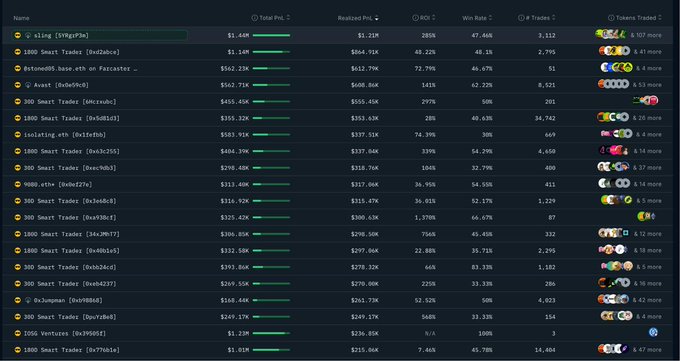680x361 pixels.
Task: Click the 34,742 trades value
Action: pyautogui.click(x=546, y=118)
